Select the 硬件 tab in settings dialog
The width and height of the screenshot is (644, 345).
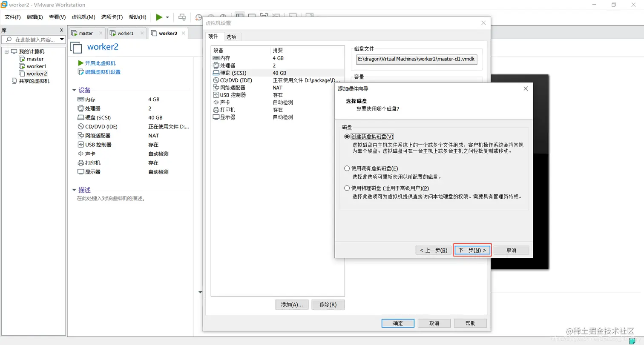[x=213, y=37]
